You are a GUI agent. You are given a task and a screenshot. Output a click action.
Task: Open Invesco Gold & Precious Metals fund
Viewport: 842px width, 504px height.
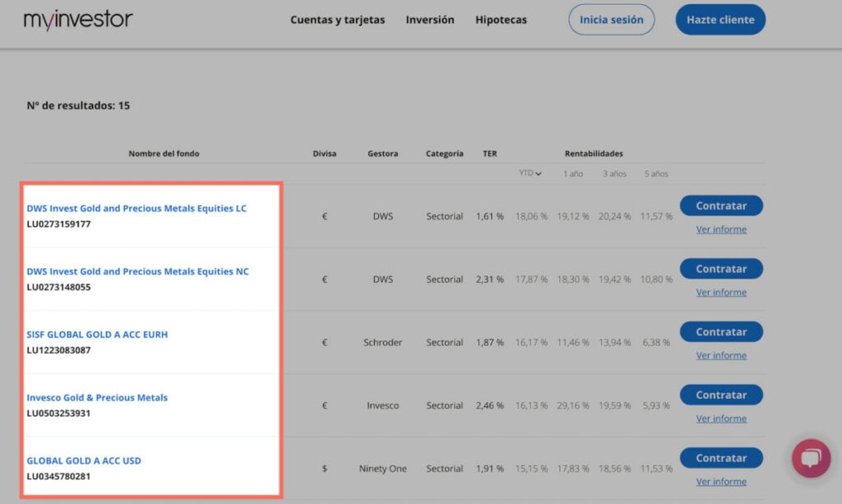click(x=97, y=398)
